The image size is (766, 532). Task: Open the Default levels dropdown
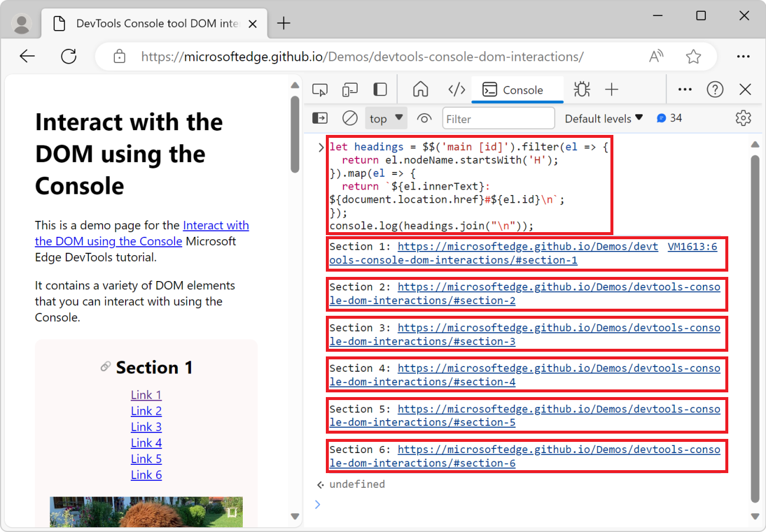point(603,118)
